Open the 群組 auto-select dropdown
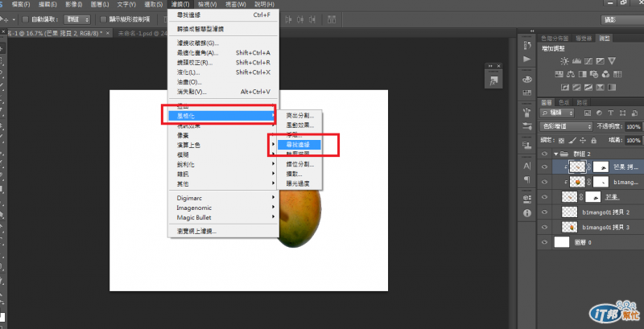 77,19
